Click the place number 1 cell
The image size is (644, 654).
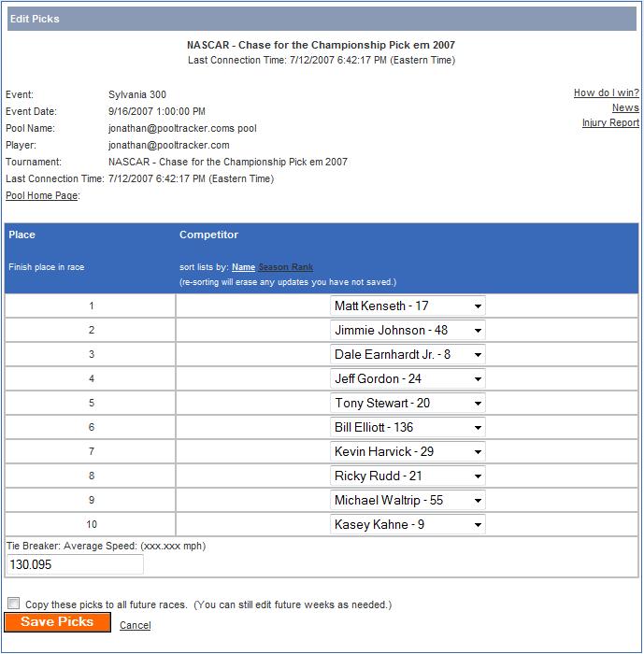[91, 306]
